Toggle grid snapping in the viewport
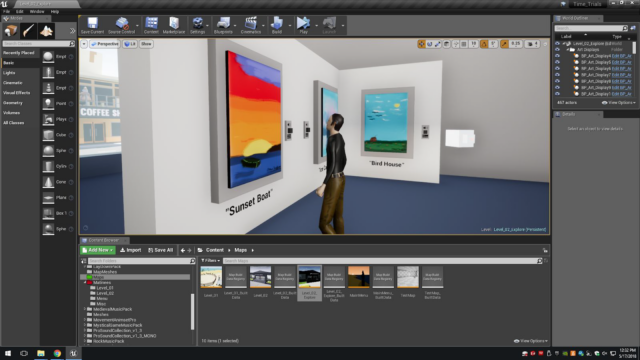Viewport: 640px width, 360px height. [464, 44]
